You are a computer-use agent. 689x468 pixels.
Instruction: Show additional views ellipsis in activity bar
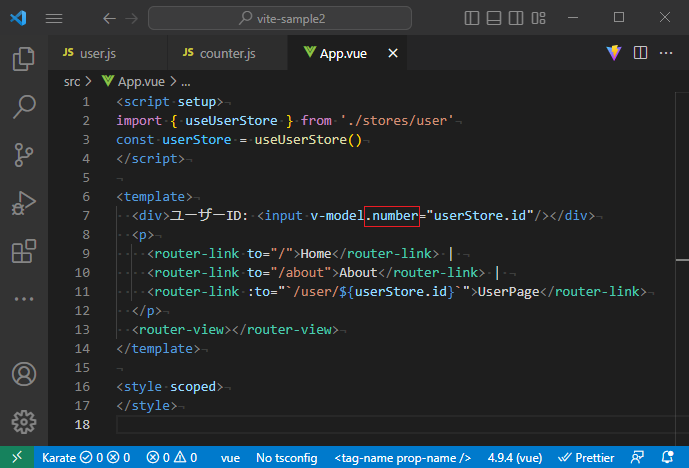[x=24, y=299]
